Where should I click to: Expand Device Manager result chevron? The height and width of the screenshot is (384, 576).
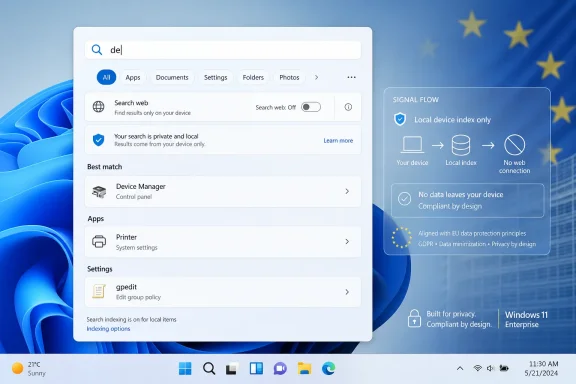(347, 191)
